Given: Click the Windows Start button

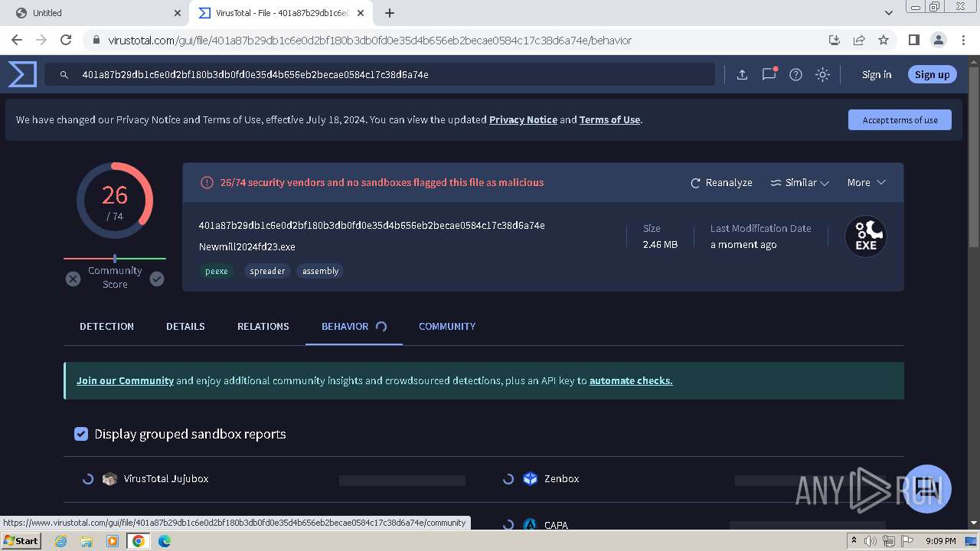Looking at the screenshot, I should coord(21,541).
